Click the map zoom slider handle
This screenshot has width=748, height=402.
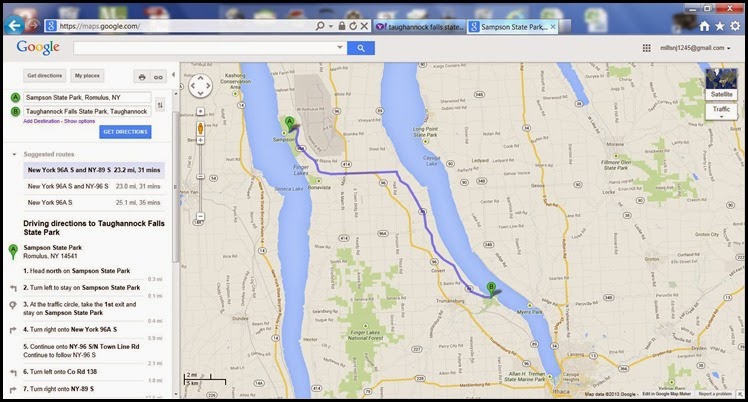[x=200, y=177]
